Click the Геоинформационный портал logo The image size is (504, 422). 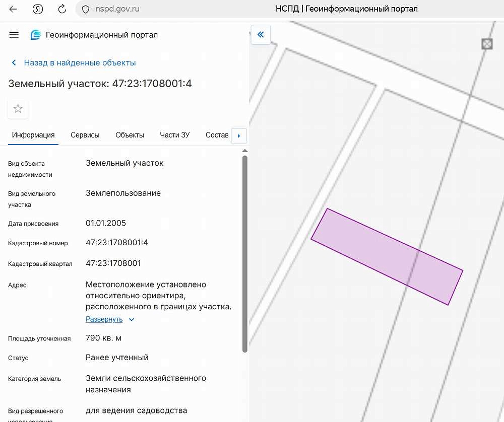click(36, 35)
